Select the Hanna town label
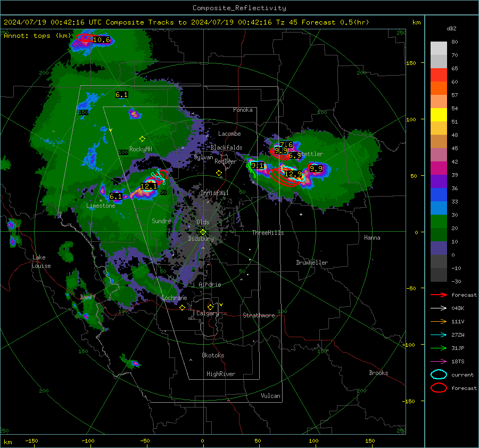The height and width of the screenshot is (448, 479). point(372,238)
